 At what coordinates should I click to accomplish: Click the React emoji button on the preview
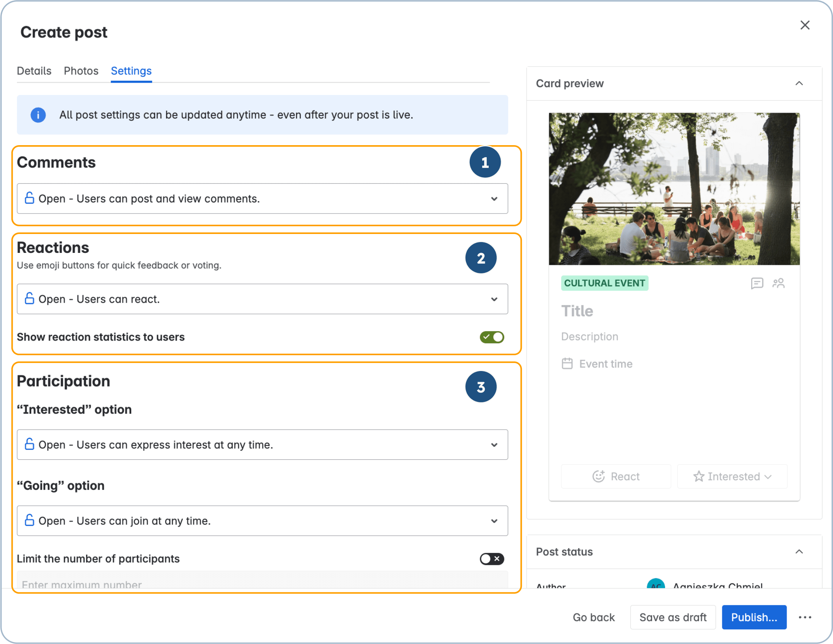point(616,476)
